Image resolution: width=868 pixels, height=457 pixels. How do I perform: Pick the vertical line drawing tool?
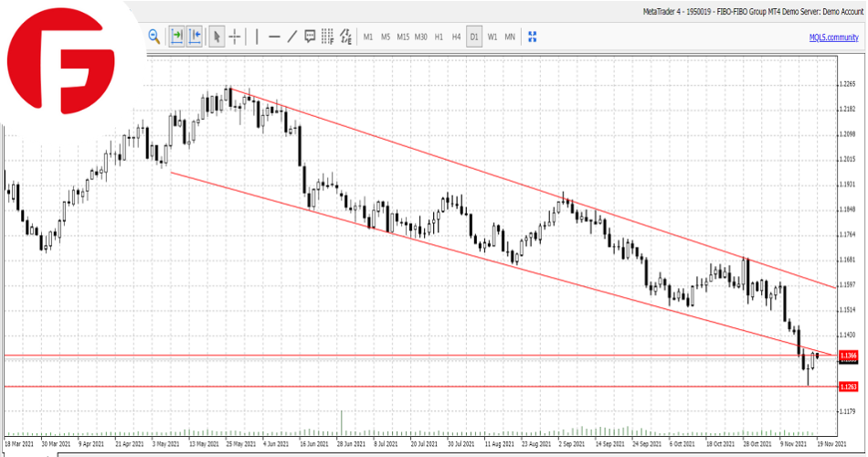click(257, 37)
